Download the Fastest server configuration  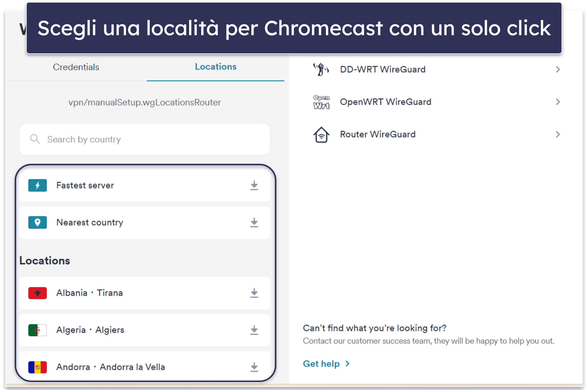coord(254,185)
